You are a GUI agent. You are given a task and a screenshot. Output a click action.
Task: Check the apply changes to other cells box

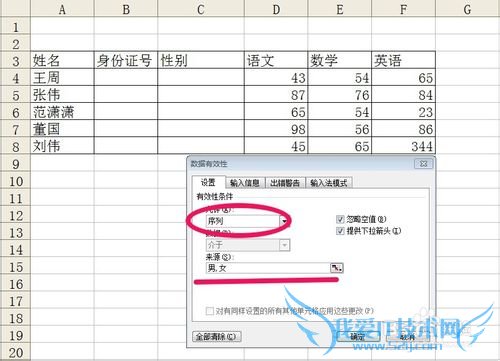[x=210, y=311]
